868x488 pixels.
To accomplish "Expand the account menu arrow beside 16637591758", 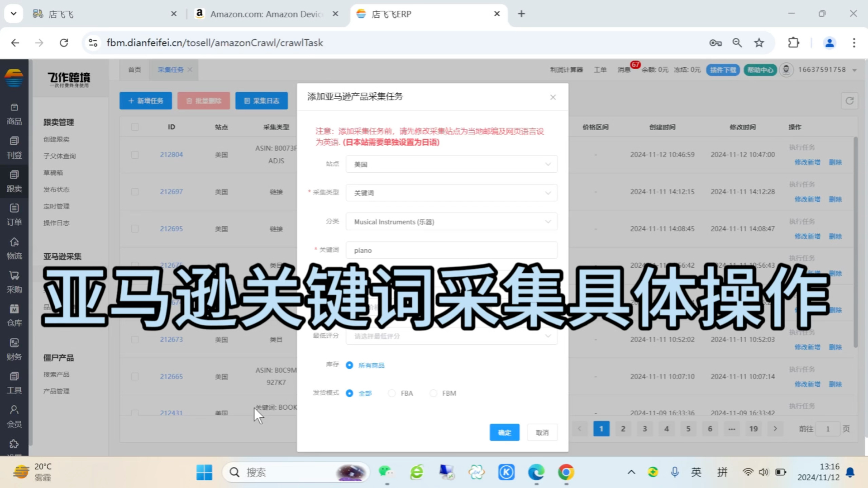I will coord(854,70).
